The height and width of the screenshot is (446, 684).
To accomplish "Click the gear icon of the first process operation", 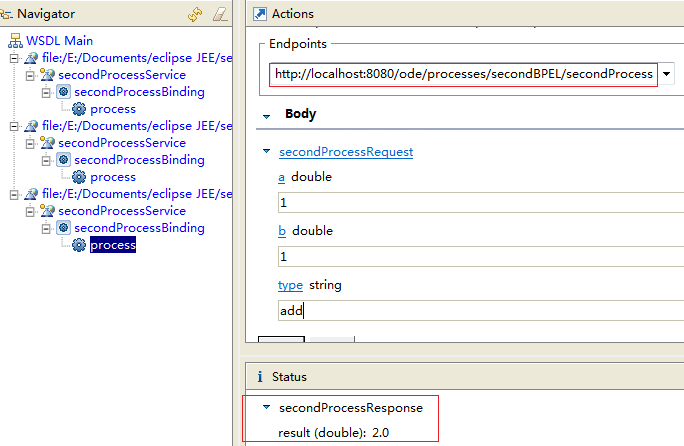I will 79,109.
